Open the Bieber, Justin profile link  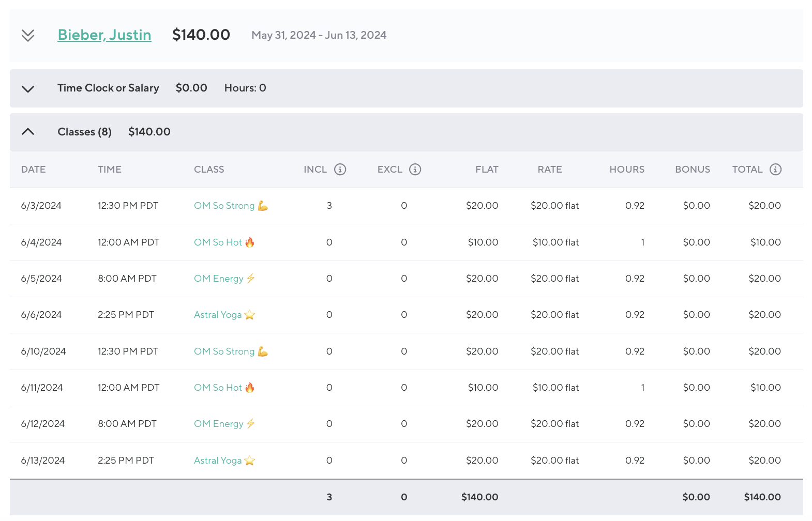pos(104,35)
